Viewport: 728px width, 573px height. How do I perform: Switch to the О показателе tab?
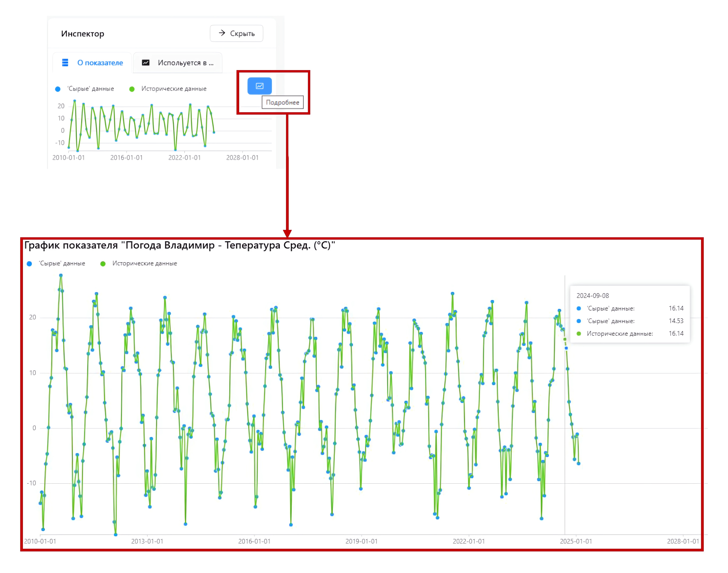(x=100, y=63)
